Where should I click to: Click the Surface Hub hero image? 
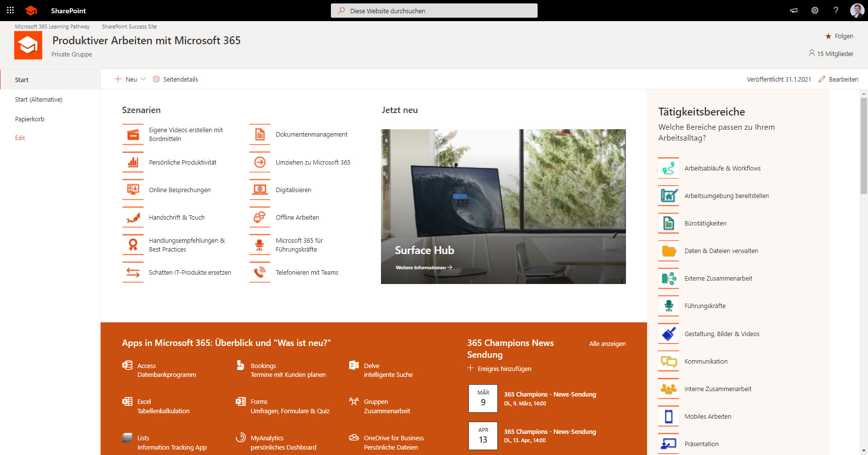pos(503,206)
